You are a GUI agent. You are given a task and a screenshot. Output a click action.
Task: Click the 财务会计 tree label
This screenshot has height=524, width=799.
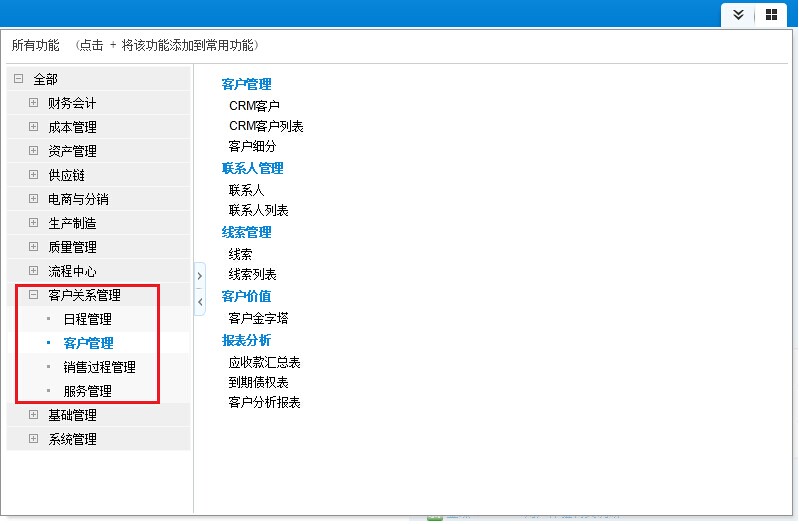[72, 103]
